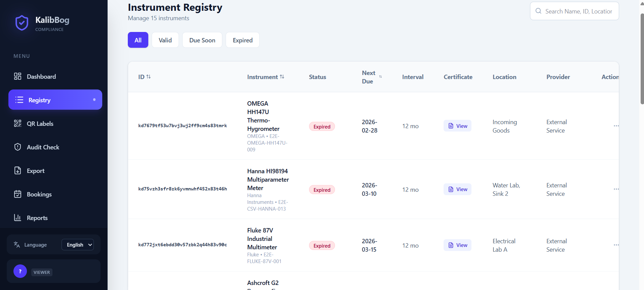Click the Export file icon
Image resolution: width=644 pixels, height=290 pixels.
point(17,171)
